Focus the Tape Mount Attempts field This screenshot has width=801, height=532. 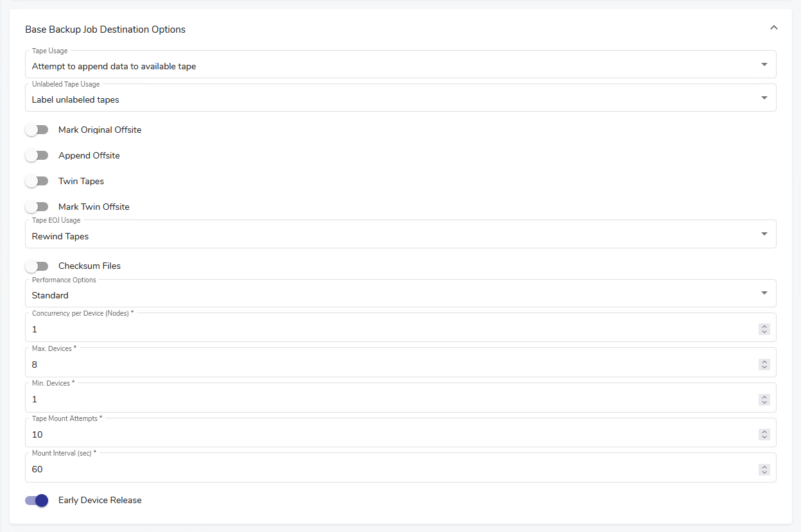385,434
